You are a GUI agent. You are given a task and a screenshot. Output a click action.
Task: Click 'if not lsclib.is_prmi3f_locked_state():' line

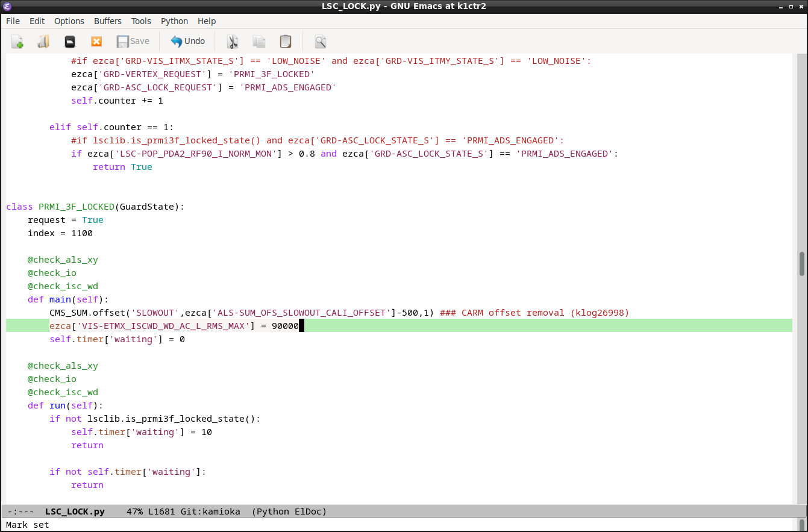pos(155,419)
